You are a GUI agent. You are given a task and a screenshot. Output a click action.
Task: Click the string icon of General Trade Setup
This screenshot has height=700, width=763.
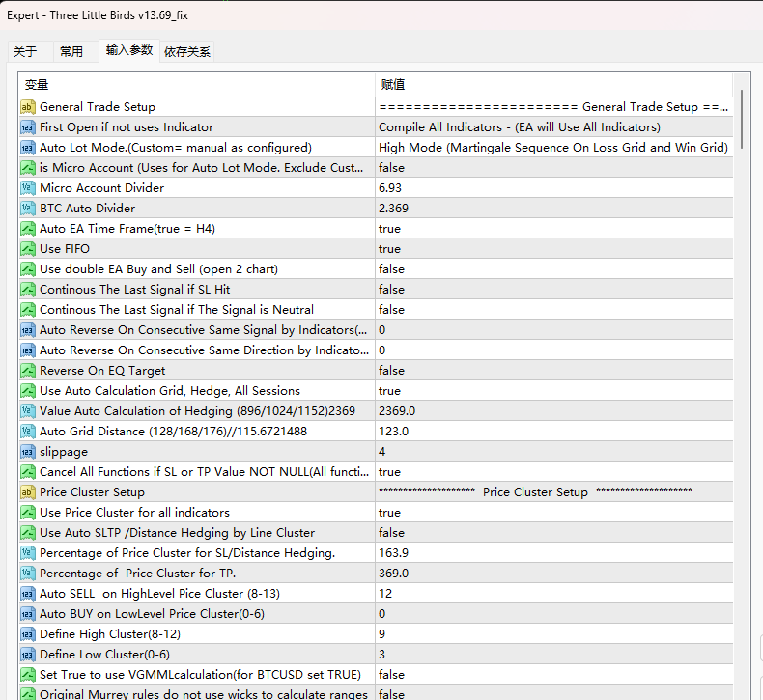(x=28, y=107)
